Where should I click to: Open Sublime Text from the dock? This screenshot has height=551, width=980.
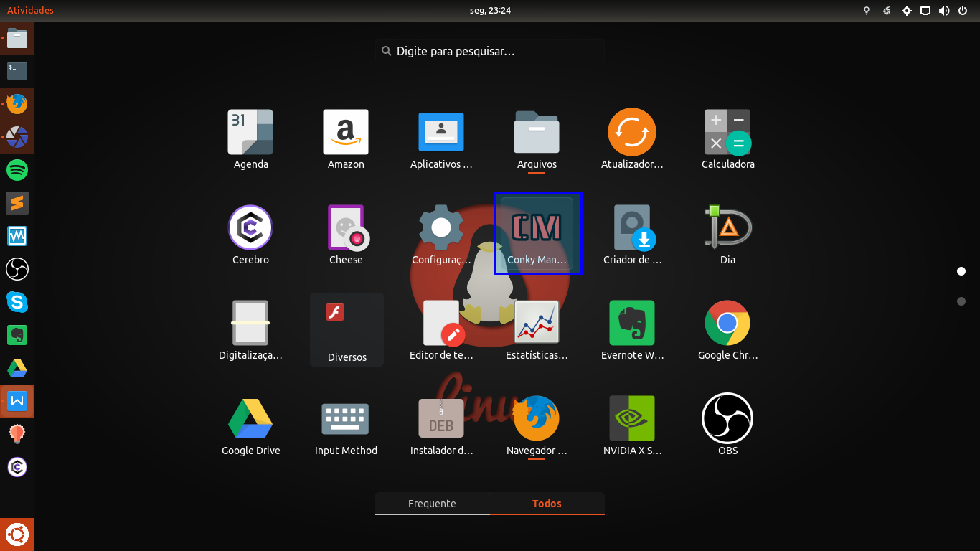click(x=17, y=203)
